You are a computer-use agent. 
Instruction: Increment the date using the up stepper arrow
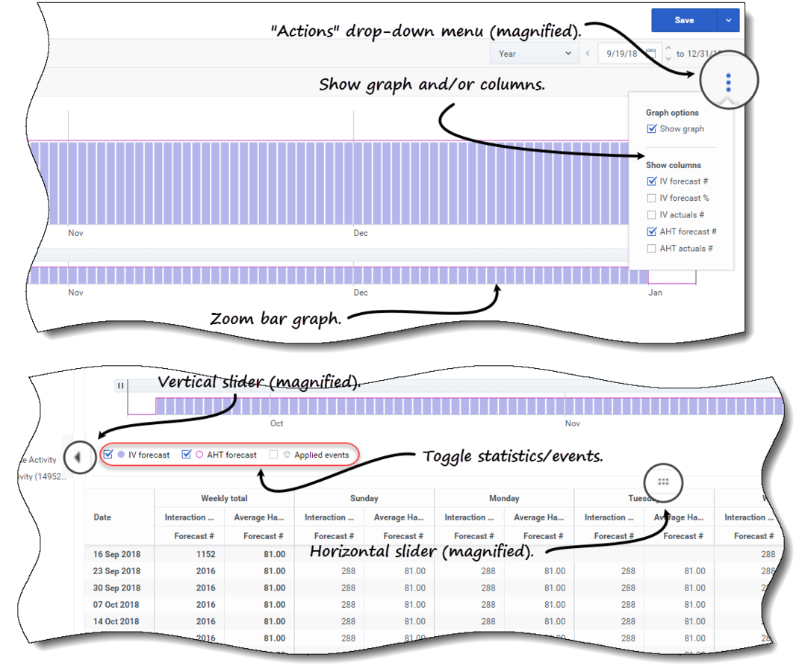[668, 48]
